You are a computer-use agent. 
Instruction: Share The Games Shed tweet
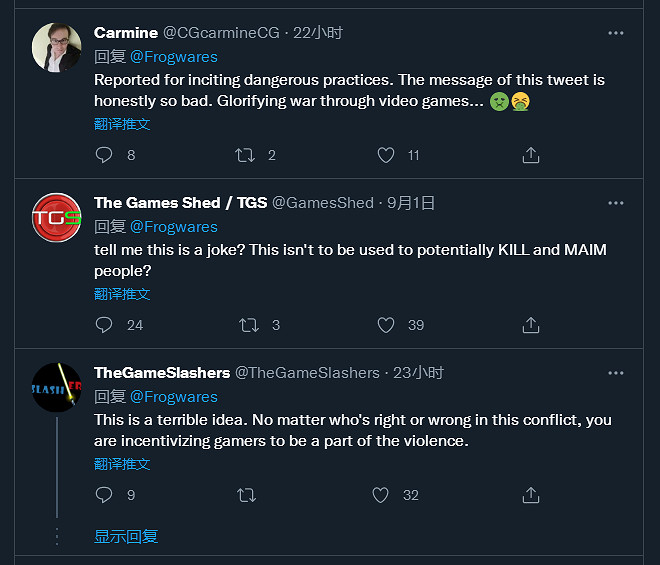tap(531, 325)
